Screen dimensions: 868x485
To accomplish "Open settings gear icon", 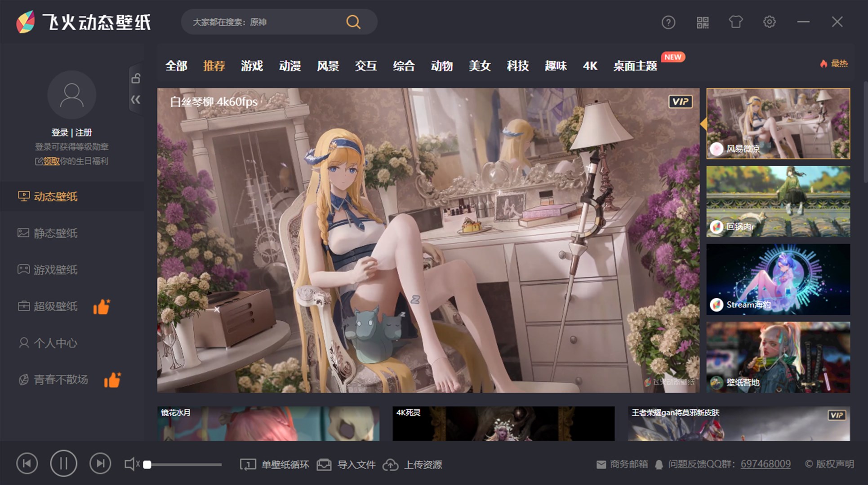I will (x=769, y=22).
